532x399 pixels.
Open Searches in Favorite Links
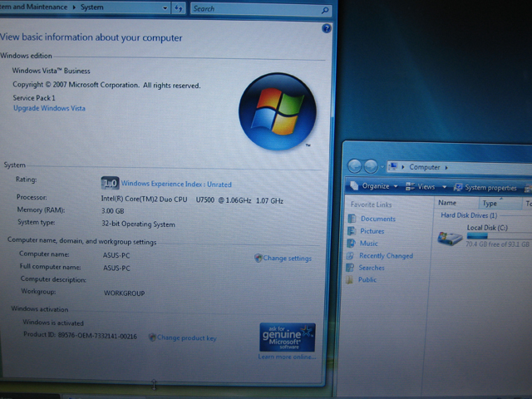click(x=372, y=268)
